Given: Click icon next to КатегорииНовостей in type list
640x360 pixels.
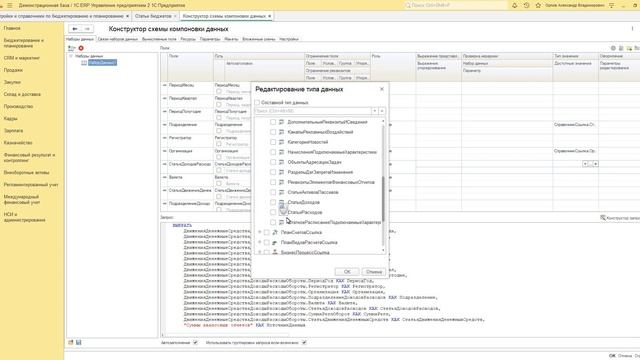Looking at the screenshot, I should click(281, 142).
